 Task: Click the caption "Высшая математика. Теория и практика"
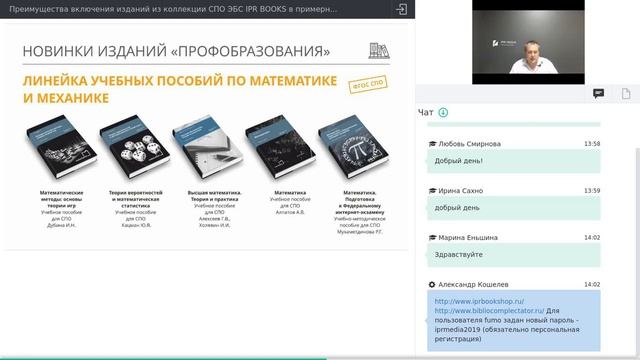pos(214,196)
